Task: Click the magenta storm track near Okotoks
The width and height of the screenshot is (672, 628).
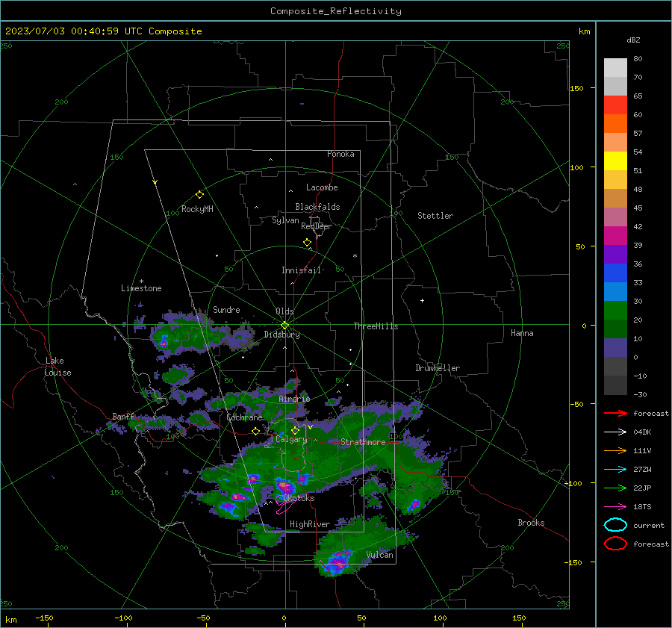Action: (x=286, y=506)
